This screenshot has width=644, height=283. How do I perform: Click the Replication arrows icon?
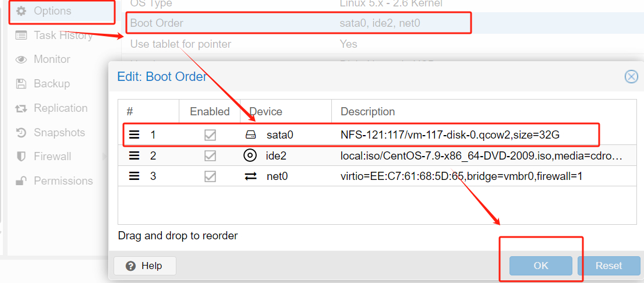pyautogui.click(x=21, y=109)
